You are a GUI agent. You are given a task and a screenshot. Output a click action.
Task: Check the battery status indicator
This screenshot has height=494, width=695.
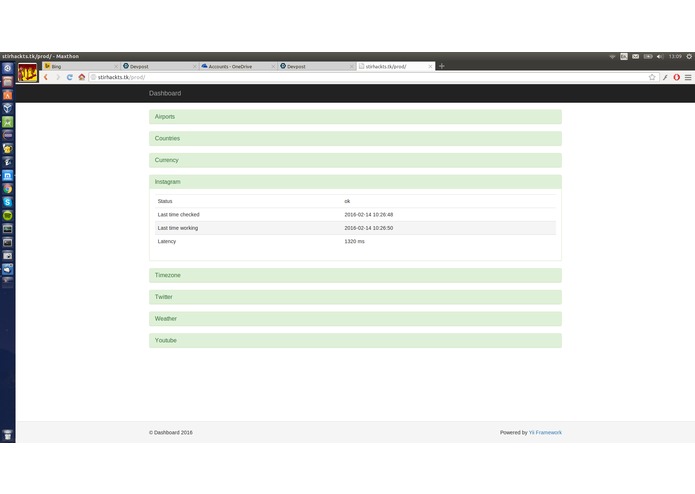point(648,56)
